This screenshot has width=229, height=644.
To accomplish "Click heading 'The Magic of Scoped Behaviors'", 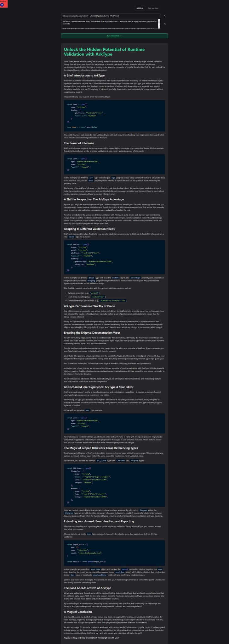I will (100, 448).
